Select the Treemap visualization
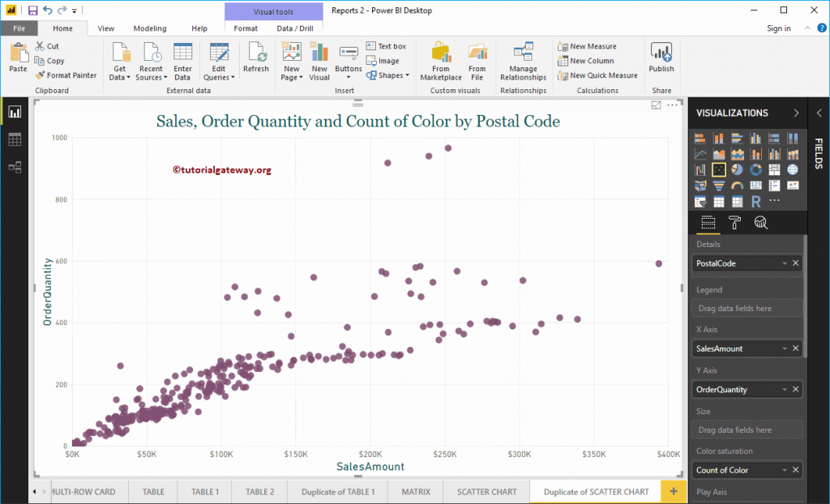830x504 pixels. [774, 169]
